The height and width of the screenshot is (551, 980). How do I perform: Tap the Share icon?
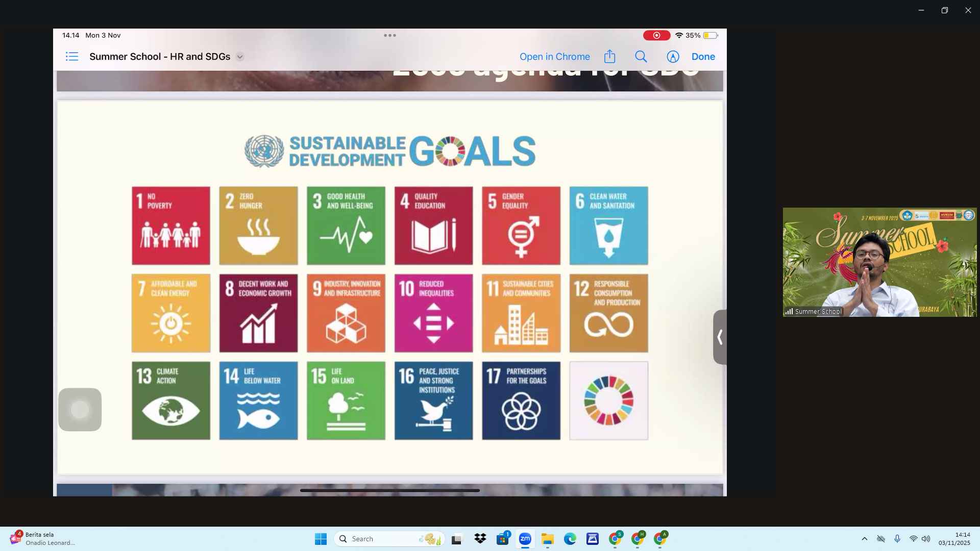tap(609, 57)
